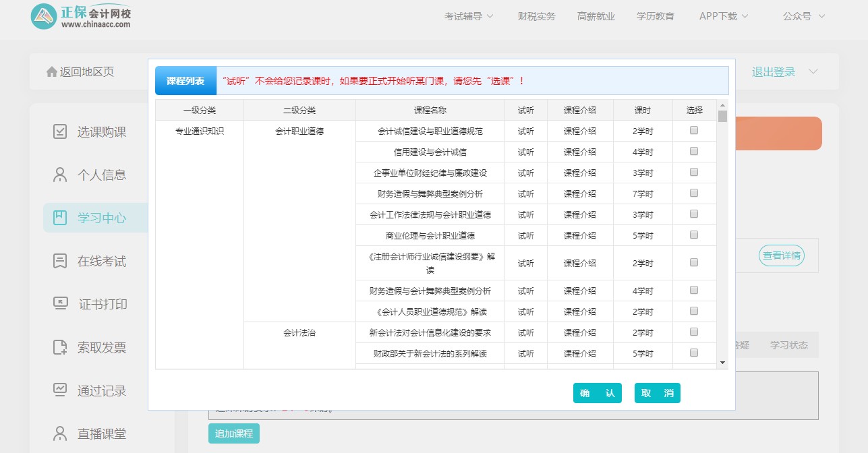Click the 在线考试 sidebar icon
This screenshot has height=453, width=868.
(x=60, y=261)
